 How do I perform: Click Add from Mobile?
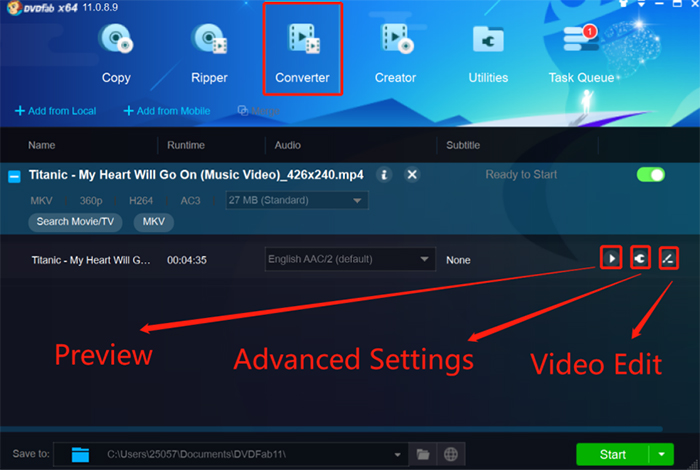pos(167,111)
